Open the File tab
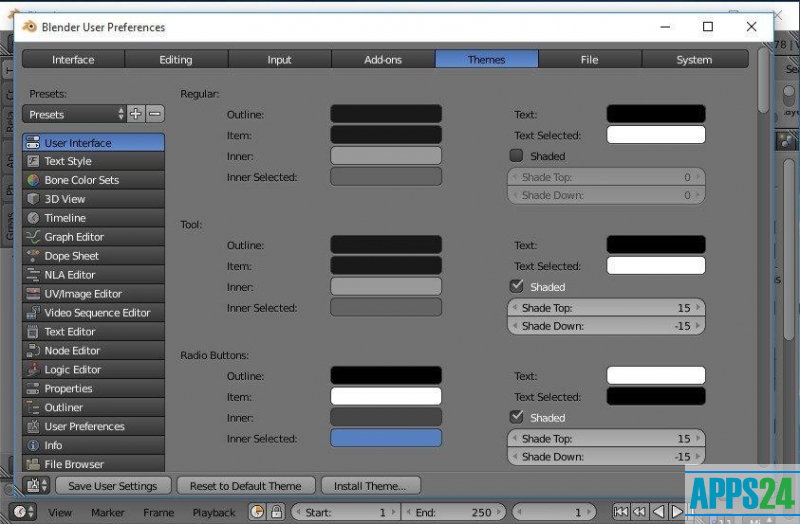This screenshot has height=524, width=800. pos(590,59)
